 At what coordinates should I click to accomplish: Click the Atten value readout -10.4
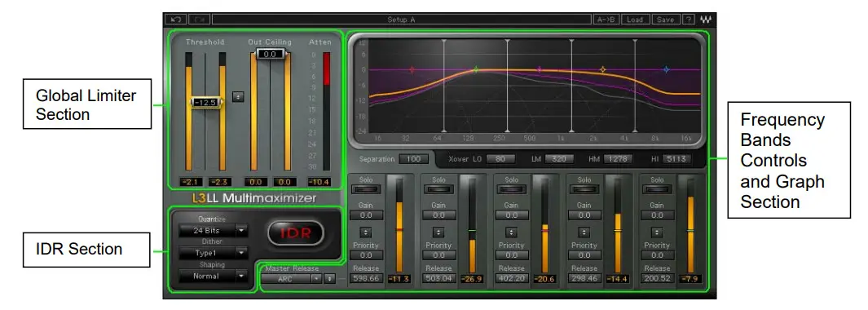click(x=320, y=182)
